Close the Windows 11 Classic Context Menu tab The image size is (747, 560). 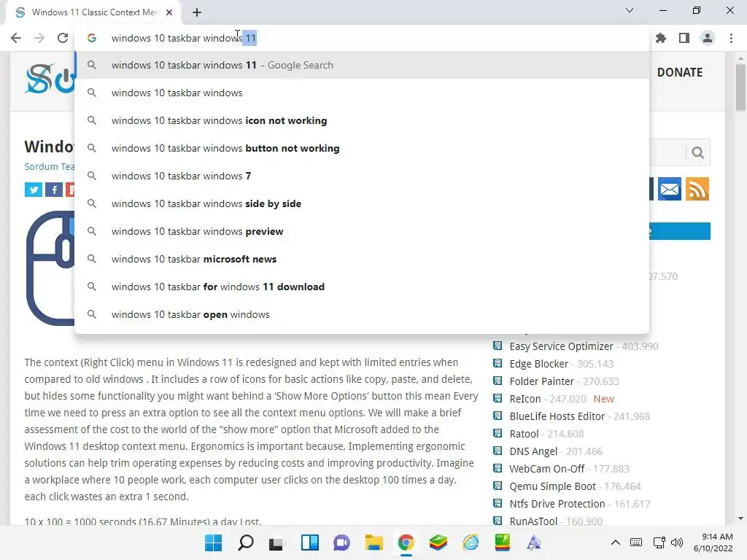click(169, 12)
